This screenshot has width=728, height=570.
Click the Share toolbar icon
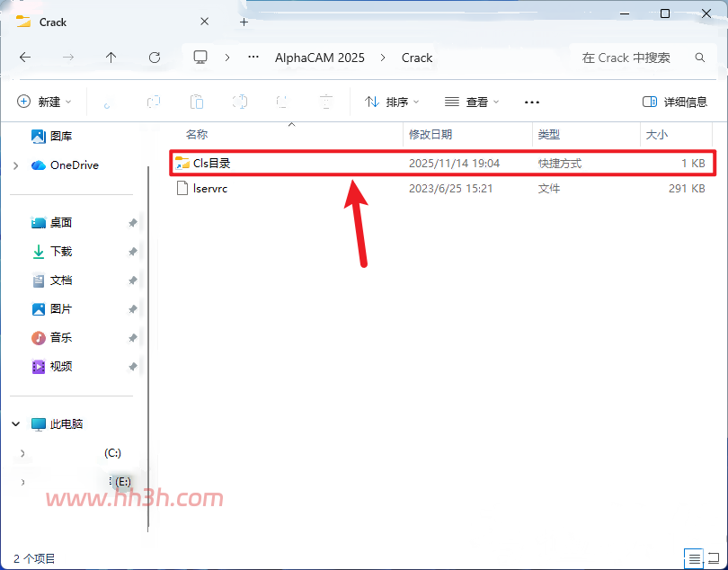click(282, 102)
